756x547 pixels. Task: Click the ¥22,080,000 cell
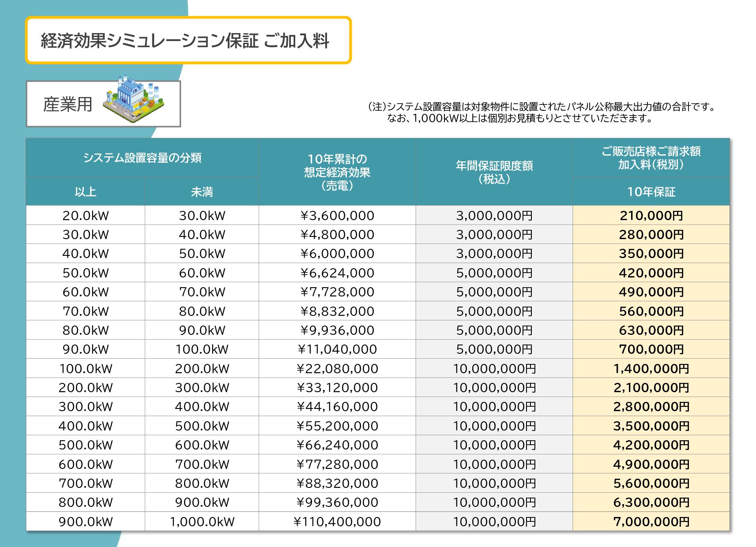pyautogui.click(x=337, y=368)
